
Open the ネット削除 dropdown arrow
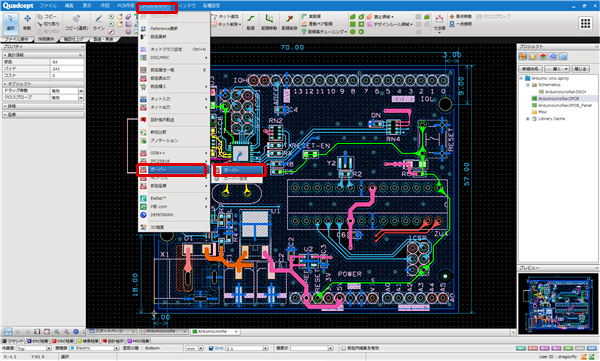[240, 24]
